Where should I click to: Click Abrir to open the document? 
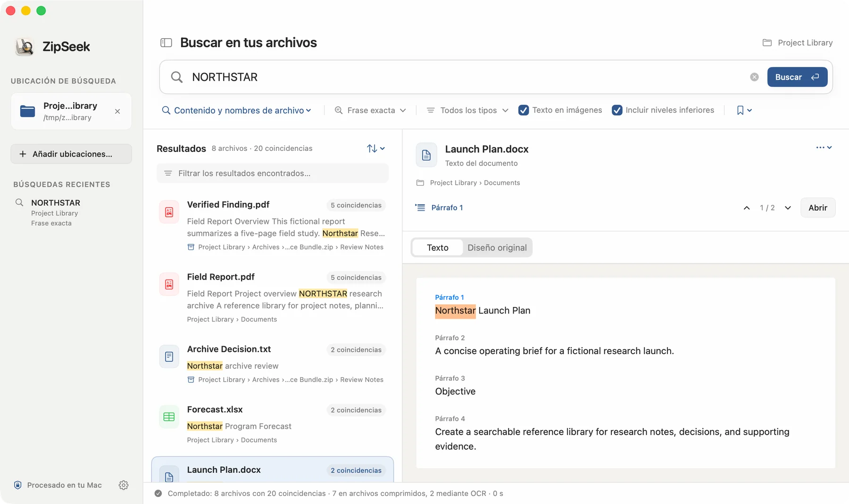(x=818, y=208)
